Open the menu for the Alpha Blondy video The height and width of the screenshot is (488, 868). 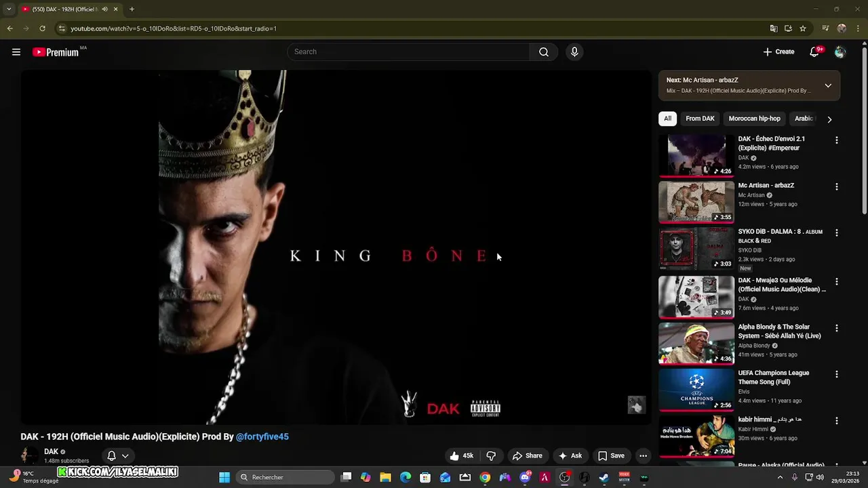pos(836,327)
